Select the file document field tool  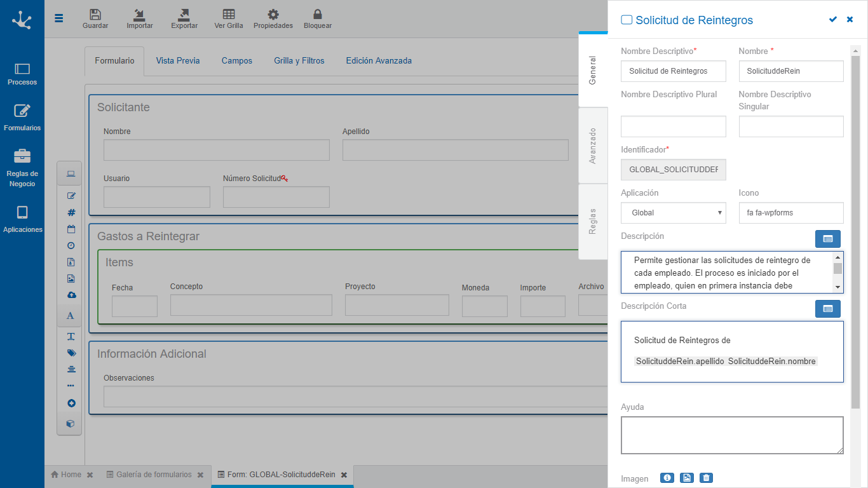click(71, 262)
